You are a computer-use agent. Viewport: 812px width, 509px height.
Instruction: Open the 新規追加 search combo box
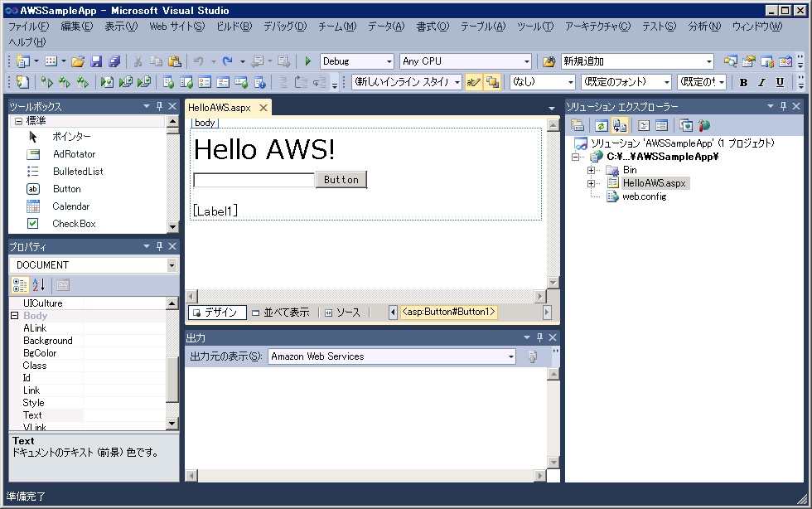click(x=637, y=61)
